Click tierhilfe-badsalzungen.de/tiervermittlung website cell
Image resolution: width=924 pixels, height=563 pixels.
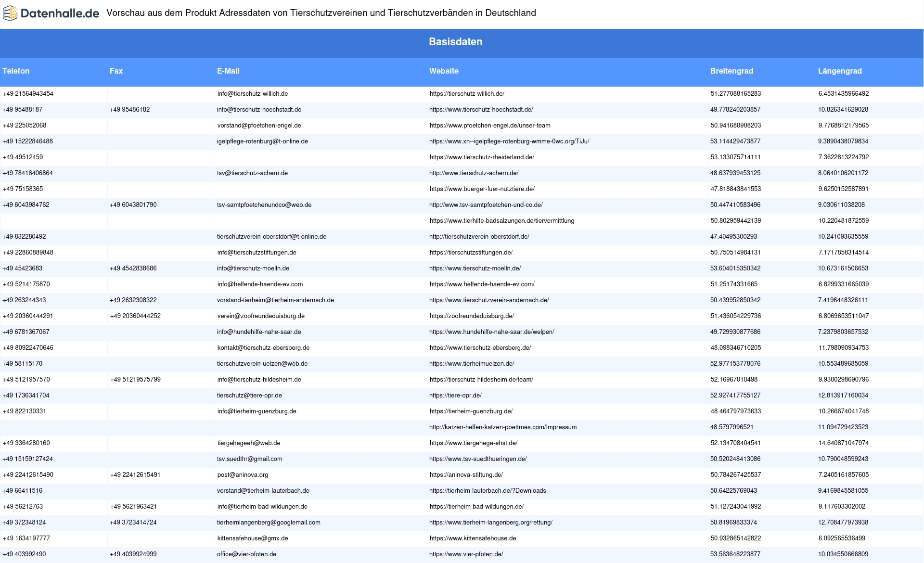coord(502,221)
